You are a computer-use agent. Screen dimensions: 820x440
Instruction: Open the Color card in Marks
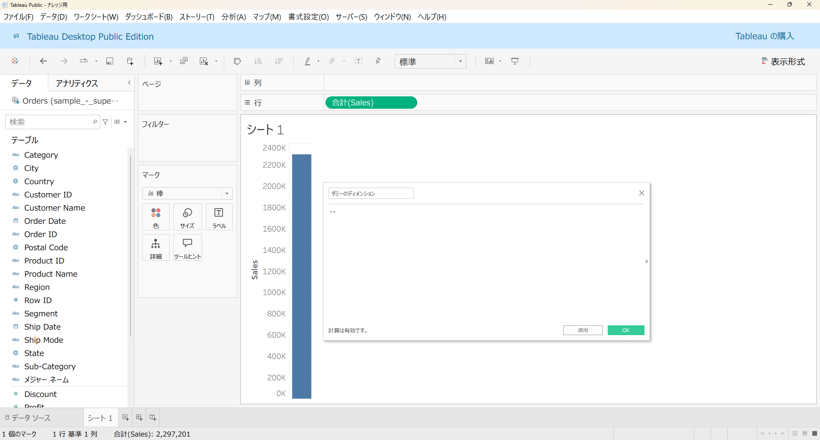(x=156, y=217)
